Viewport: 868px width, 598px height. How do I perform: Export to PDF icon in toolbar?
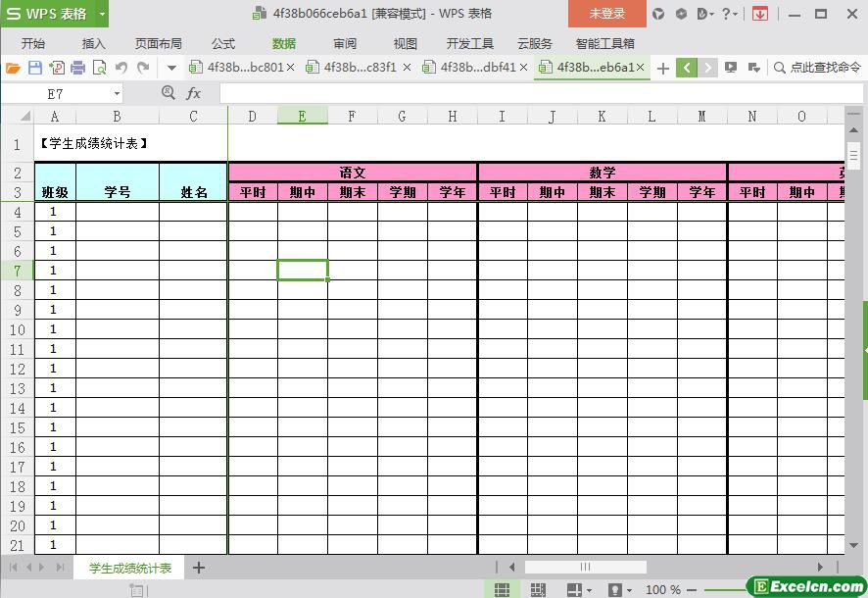click(x=57, y=68)
